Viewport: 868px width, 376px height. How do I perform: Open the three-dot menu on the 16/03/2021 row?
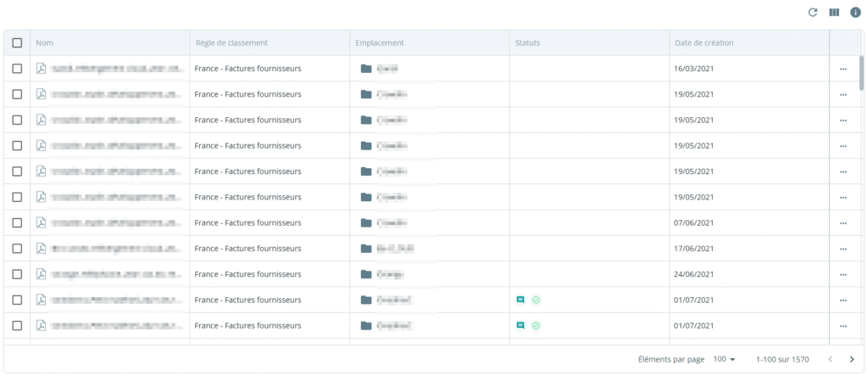pyautogui.click(x=843, y=69)
